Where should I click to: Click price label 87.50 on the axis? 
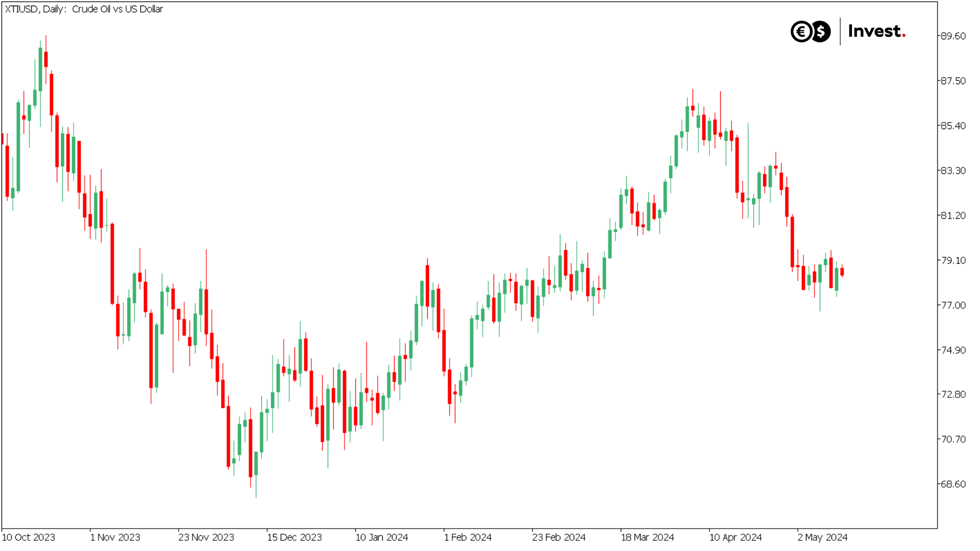coord(953,81)
